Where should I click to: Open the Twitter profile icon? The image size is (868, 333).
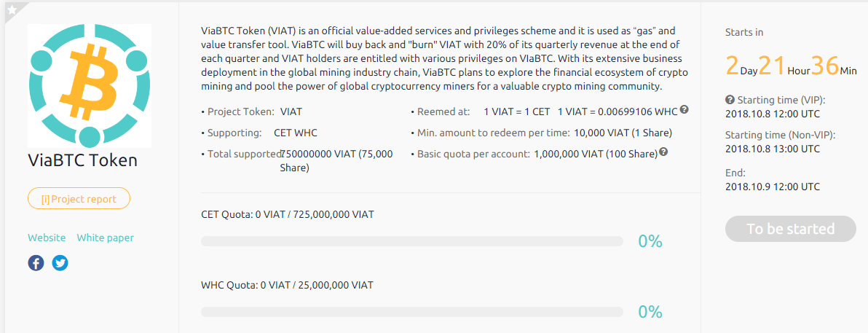60,263
